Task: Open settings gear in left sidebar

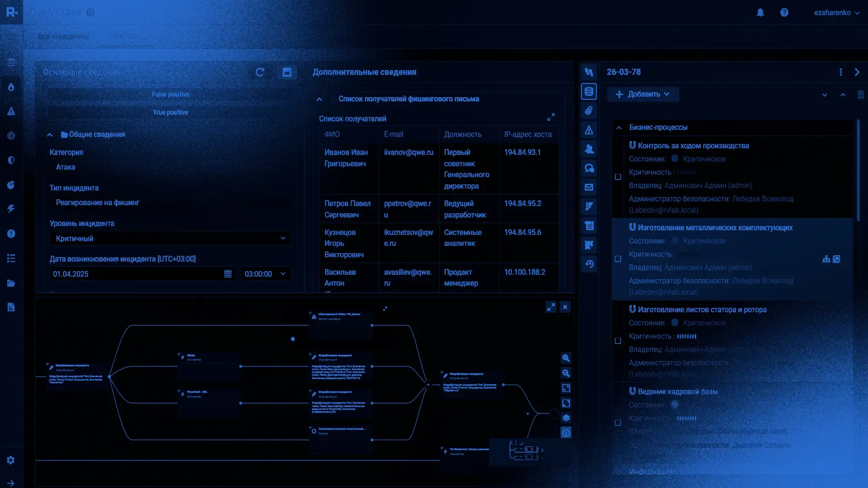Action: coord(11,460)
